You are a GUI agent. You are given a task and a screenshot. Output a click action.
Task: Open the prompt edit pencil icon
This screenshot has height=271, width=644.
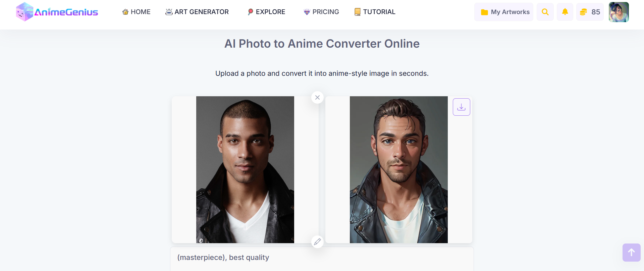pyautogui.click(x=317, y=241)
